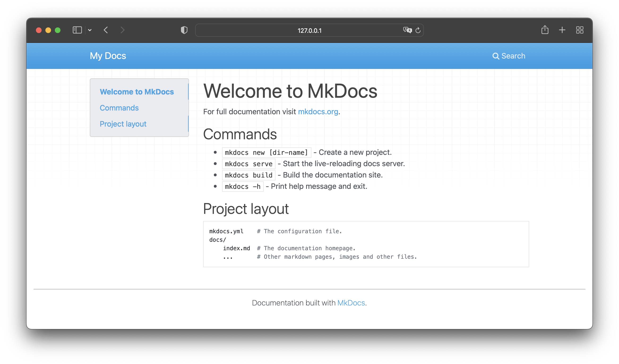This screenshot has height=364, width=619.
Task: Open Search in the navbar
Action: click(x=509, y=56)
